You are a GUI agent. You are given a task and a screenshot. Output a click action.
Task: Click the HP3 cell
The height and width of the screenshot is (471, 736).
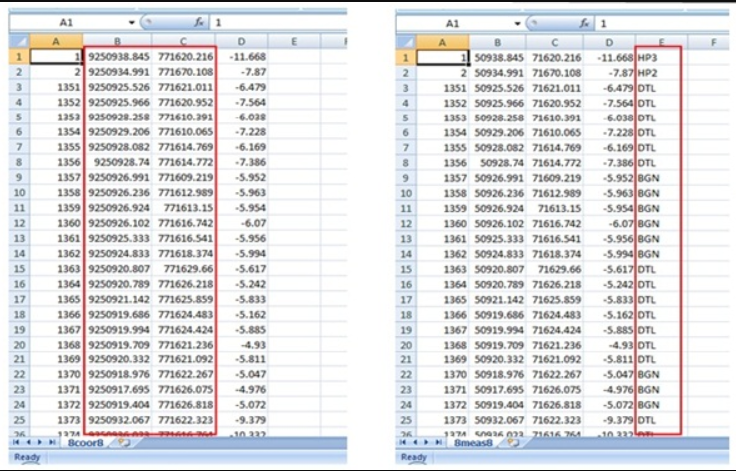[661, 58]
